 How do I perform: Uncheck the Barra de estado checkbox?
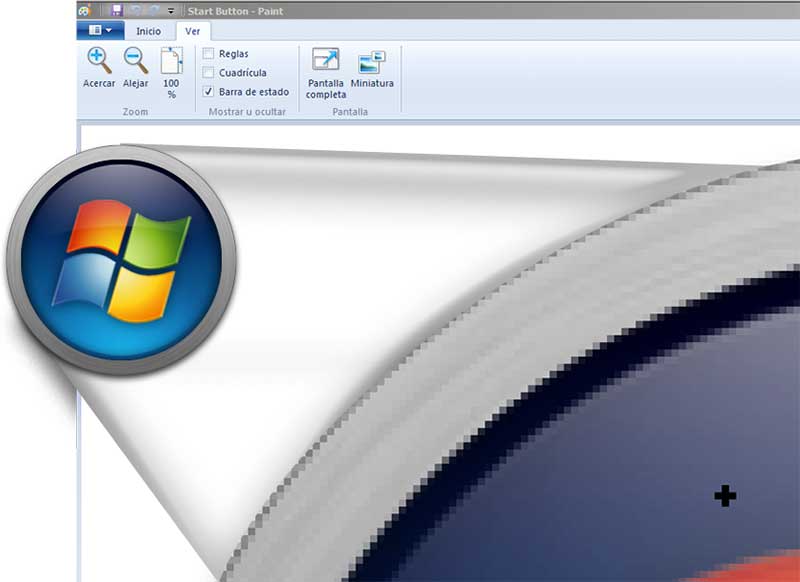[208, 92]
